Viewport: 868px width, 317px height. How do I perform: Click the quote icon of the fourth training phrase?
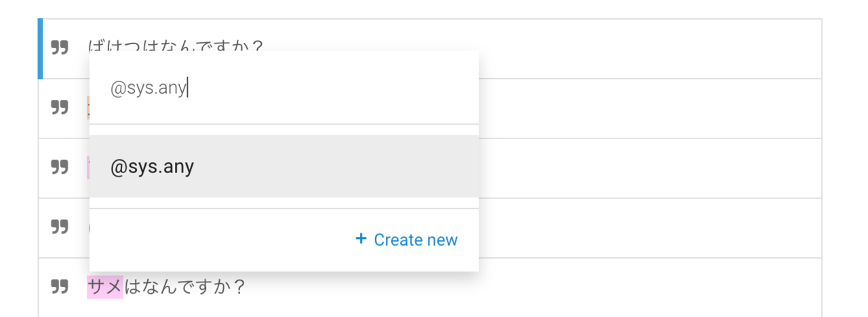60,227
